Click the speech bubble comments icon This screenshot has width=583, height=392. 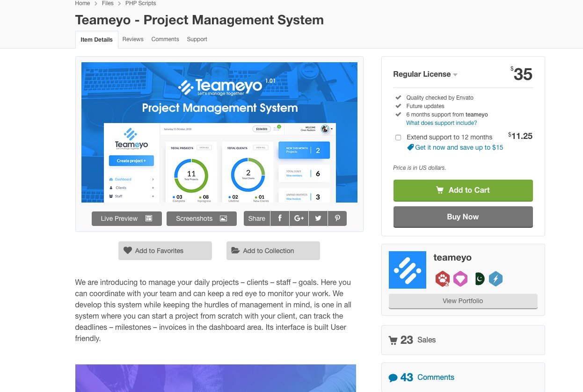393,378
